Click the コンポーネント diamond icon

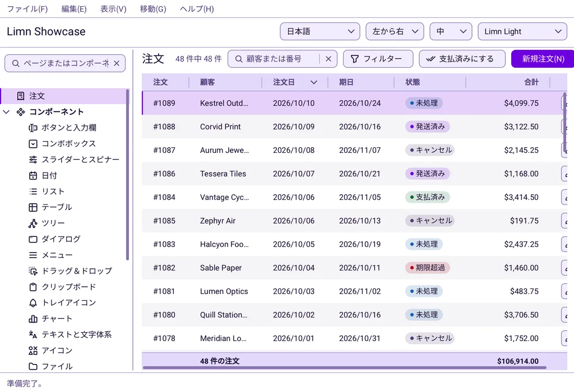tap(21, 112)
